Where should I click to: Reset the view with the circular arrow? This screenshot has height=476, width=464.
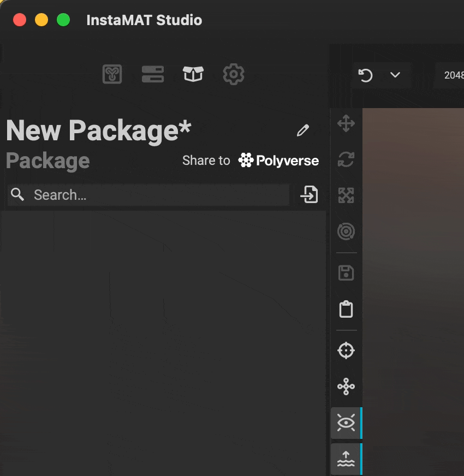click(365, 75)
